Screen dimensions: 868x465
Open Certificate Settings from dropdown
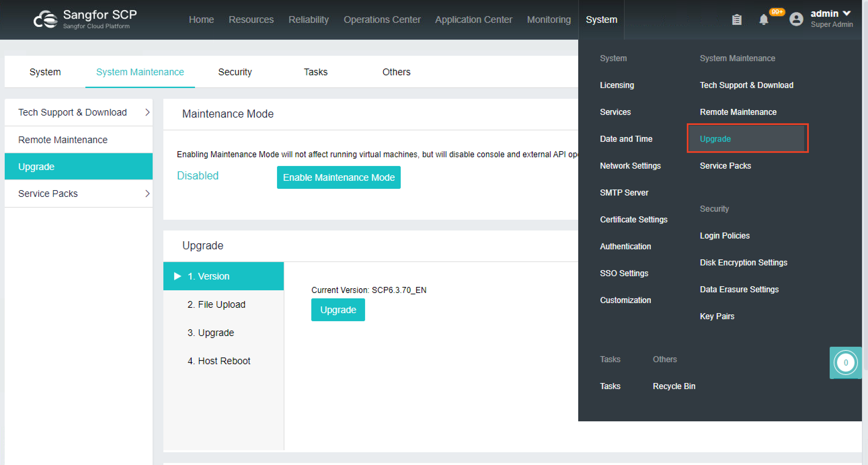coord(634,219)
